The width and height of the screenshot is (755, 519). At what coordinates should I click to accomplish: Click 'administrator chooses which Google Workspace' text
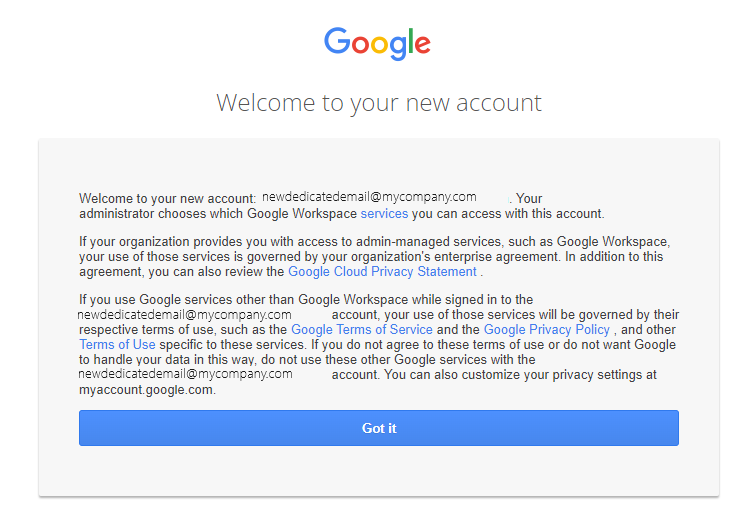point(218,213)
